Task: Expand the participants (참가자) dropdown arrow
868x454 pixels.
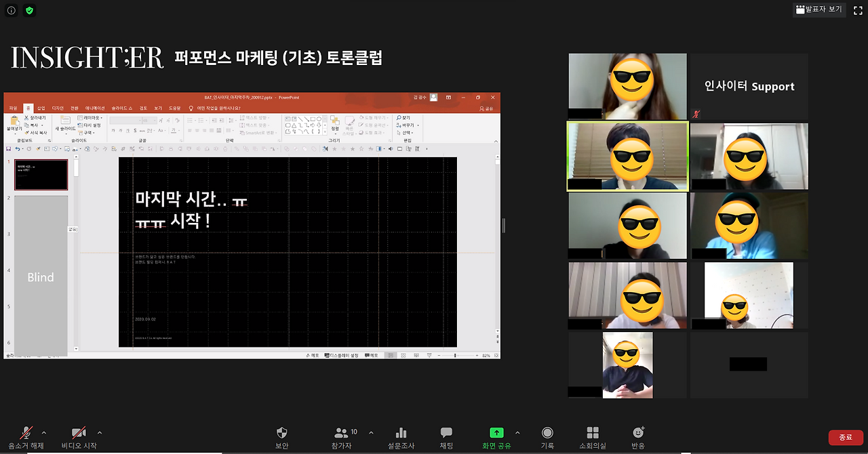Action: [x=371, y=432]
